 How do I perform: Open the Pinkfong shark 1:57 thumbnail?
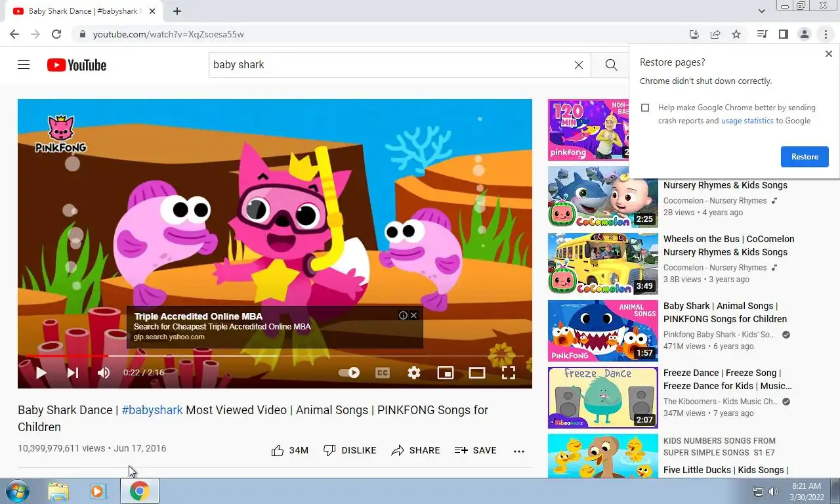click(x=603, y=331)
